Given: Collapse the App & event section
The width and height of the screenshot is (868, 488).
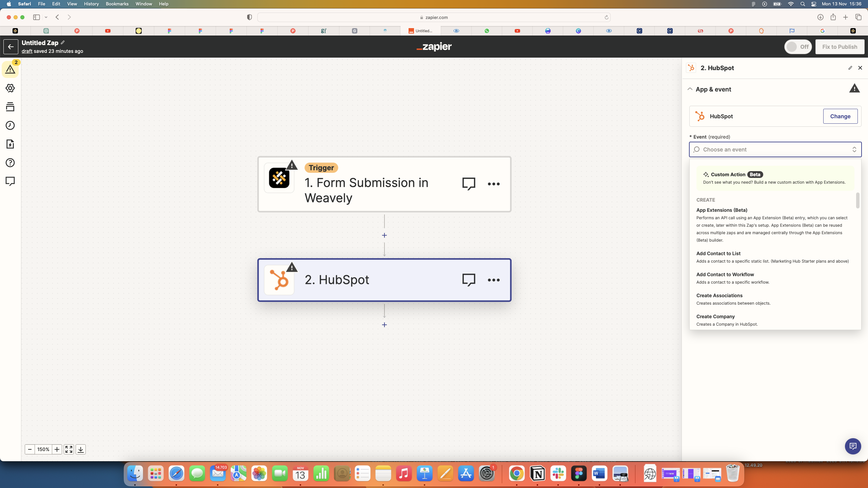Looking at the screenshot, I should (690, 89).
